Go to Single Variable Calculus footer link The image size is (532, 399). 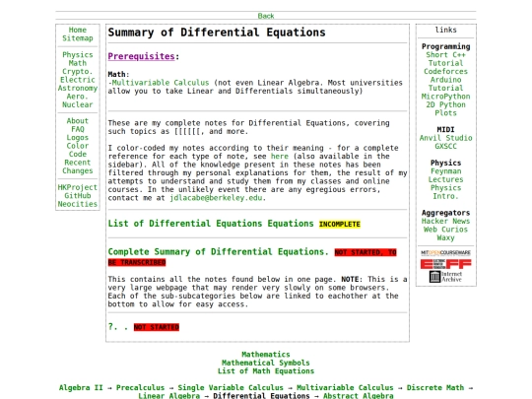point(231,387)
